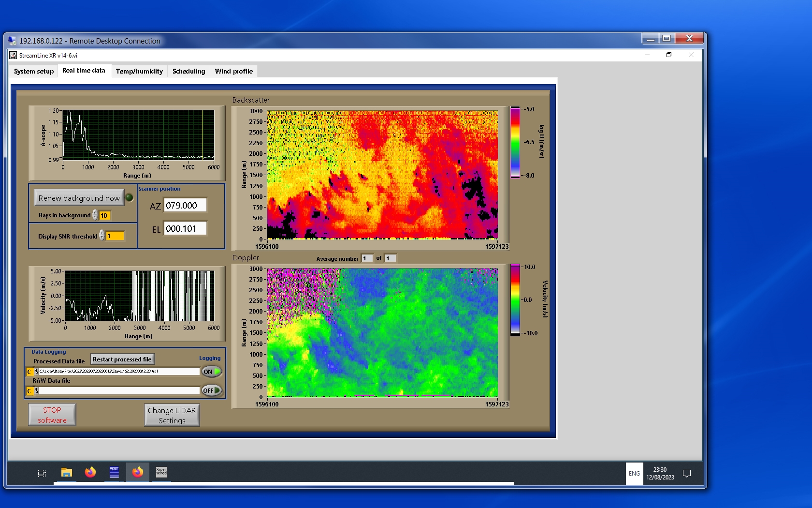Viewport: 812px width, 508px height.
Task: Open File Explorer from the remote taskbar
Action: pos(67,473)
